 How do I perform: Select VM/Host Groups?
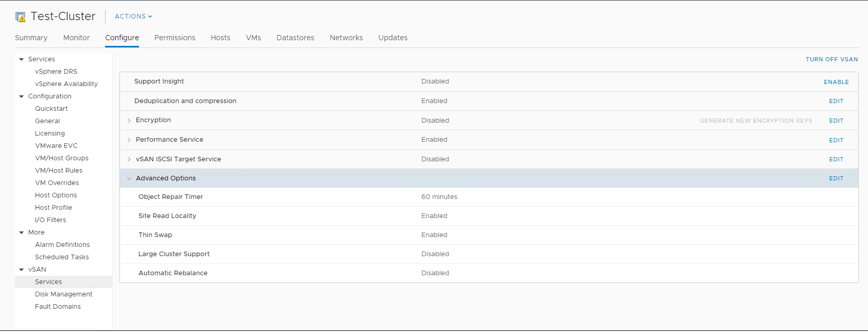pos(62,158)
